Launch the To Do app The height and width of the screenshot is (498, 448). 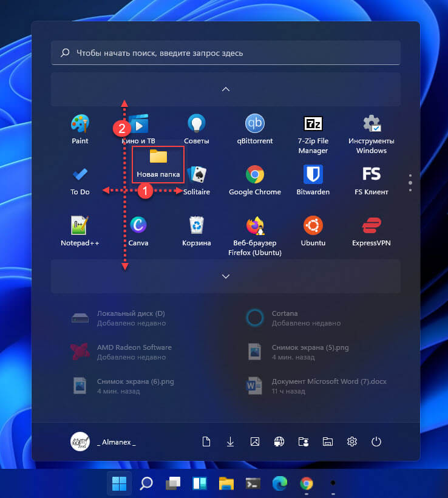(80, 180)
